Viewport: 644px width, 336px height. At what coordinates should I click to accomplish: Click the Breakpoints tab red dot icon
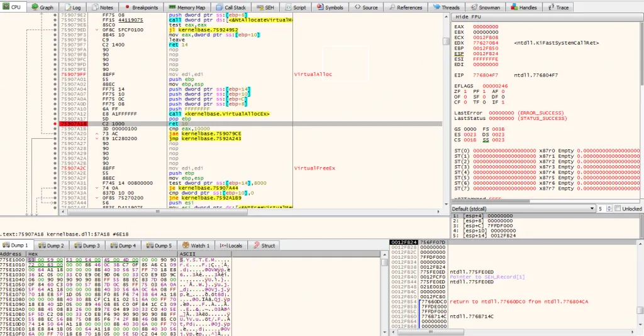[128, 8]
